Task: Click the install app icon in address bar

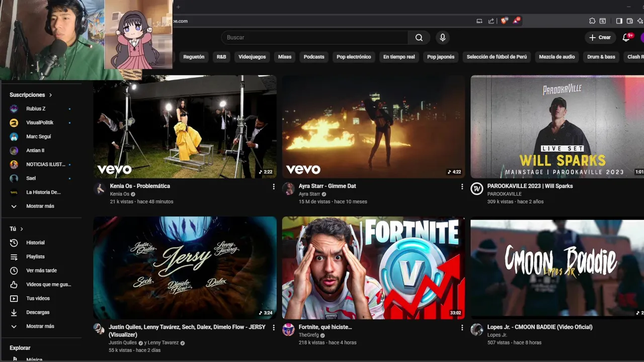Action: pos(479,21)
